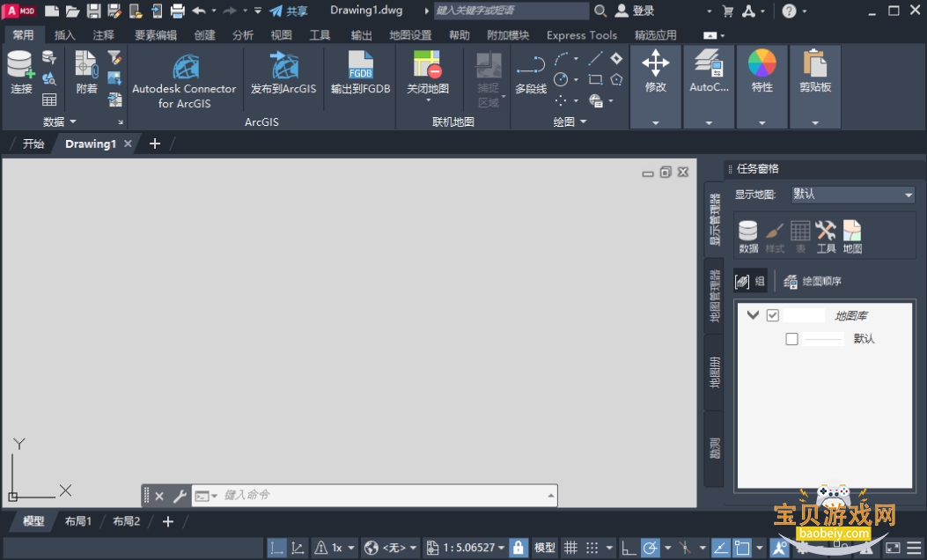Click the Open folder icon in quick access toolbar
Image resolution: width=927 pixels, height=560 pixels.
point(72,11)
